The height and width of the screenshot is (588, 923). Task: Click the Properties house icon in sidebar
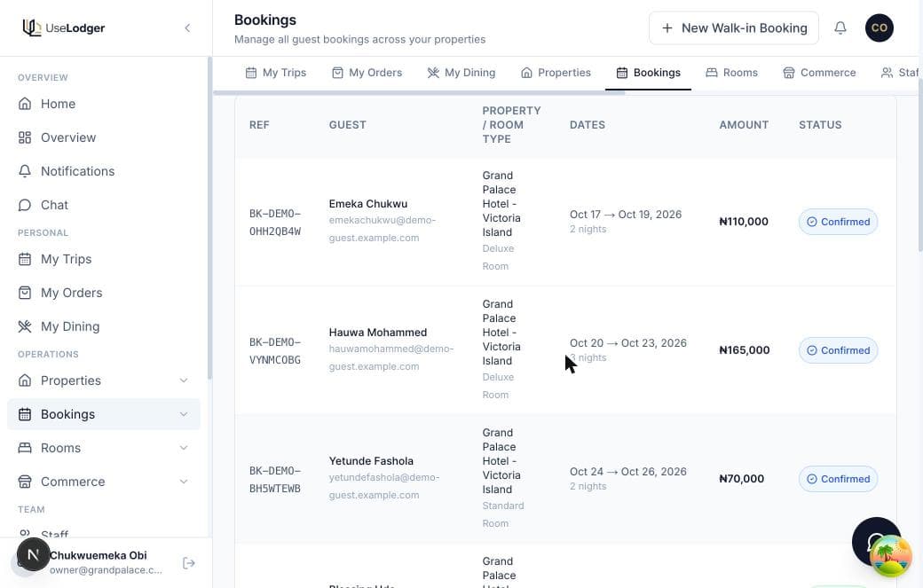[25, 380]
